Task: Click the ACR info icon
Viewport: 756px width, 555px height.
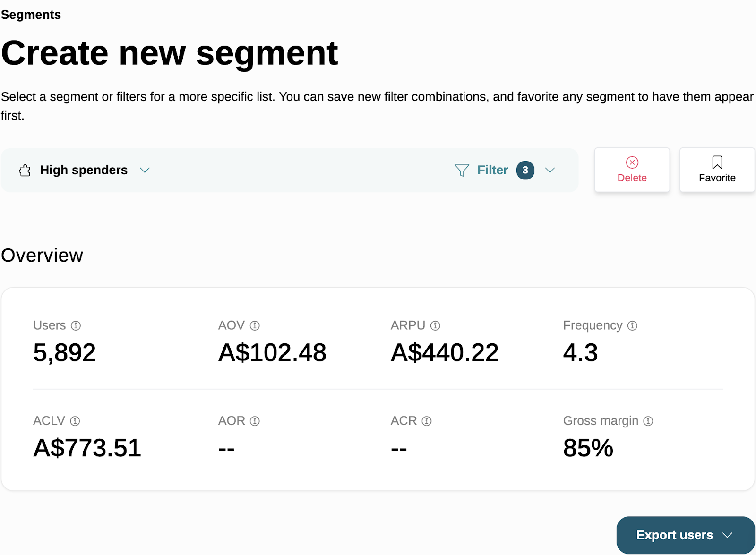Action: click(427, 421)
